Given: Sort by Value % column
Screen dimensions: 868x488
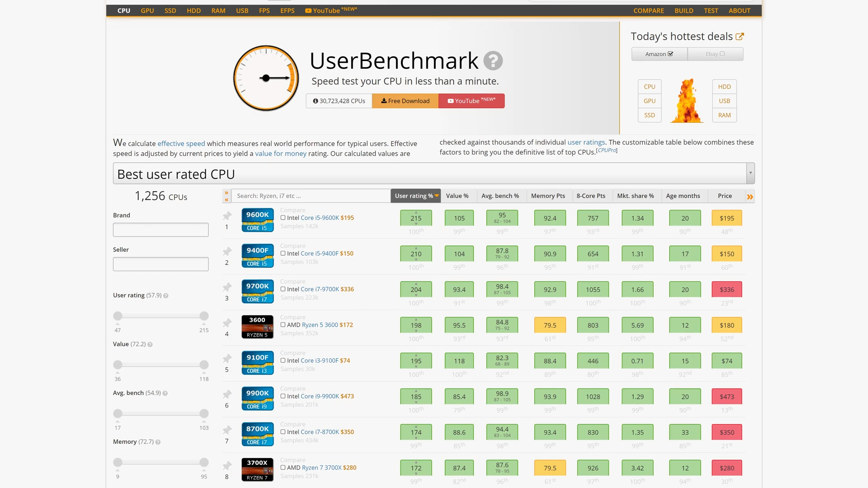Looking at the screenshot, I should coord(457,196).
